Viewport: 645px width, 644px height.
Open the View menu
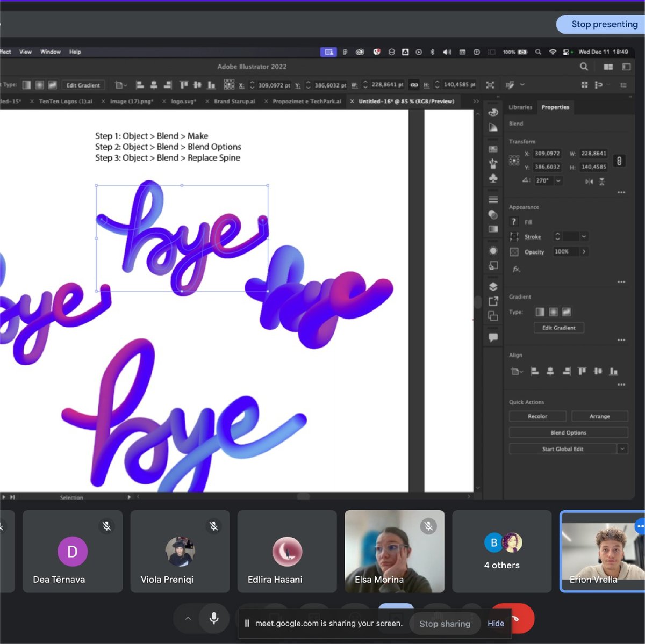click(x=25, y=52)
